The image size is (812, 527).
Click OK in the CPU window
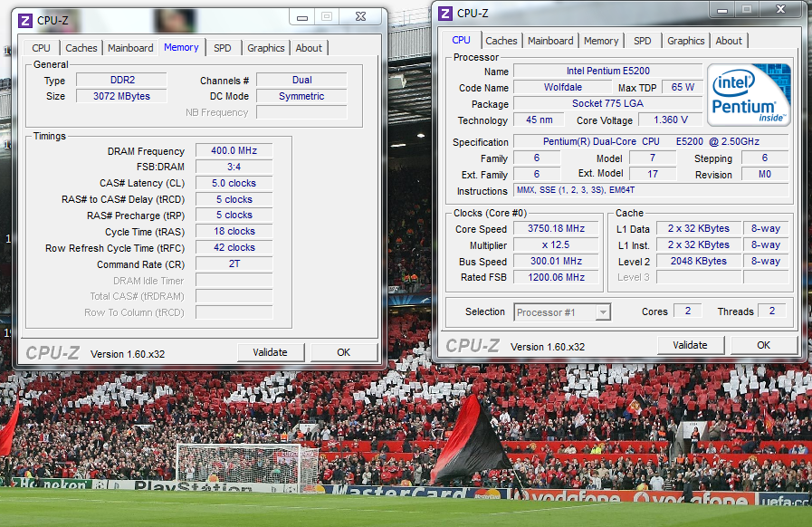[764, 345]
